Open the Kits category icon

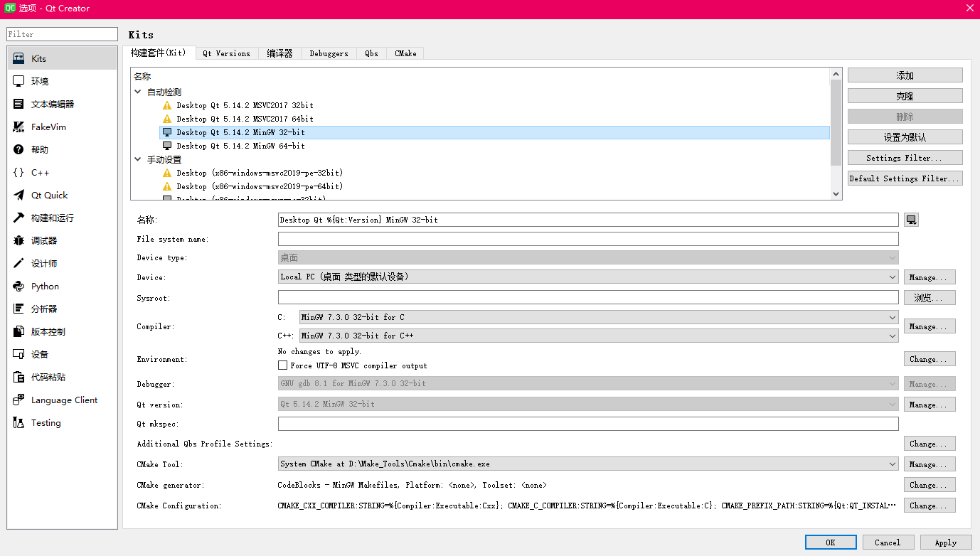[19, 58]
